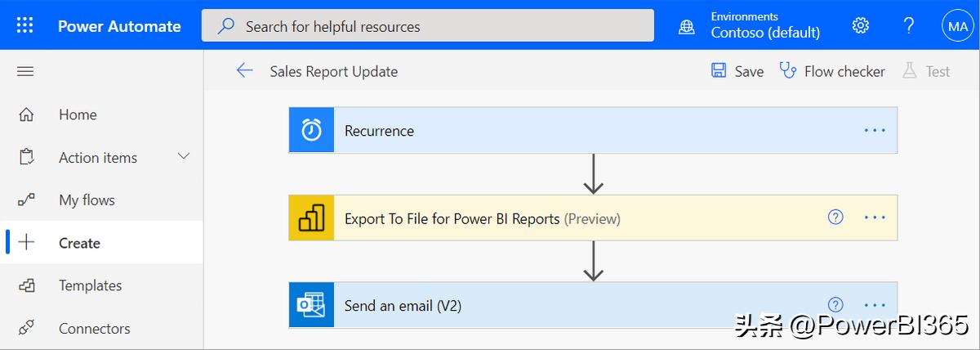Open the Recurrence step ellipsis menu
Screen dimensions: 980x350
pyautogui.click(x=875, y=130)
